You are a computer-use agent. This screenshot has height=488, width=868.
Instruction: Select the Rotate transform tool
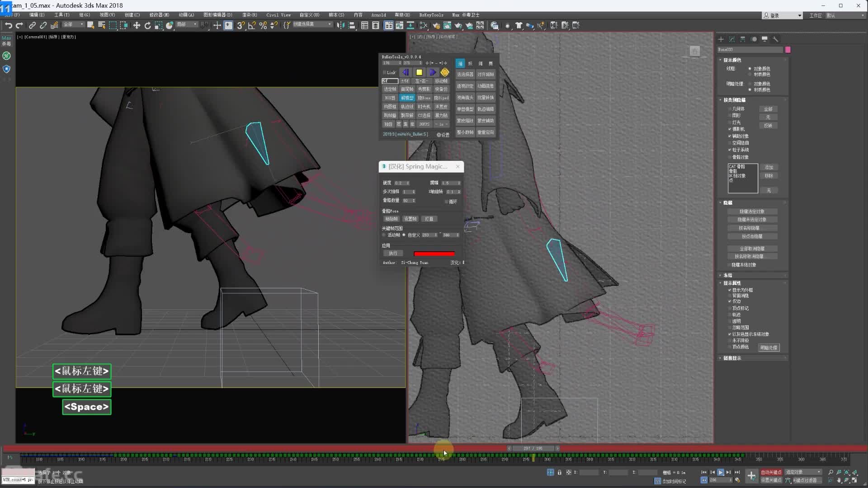click(147, 25)
